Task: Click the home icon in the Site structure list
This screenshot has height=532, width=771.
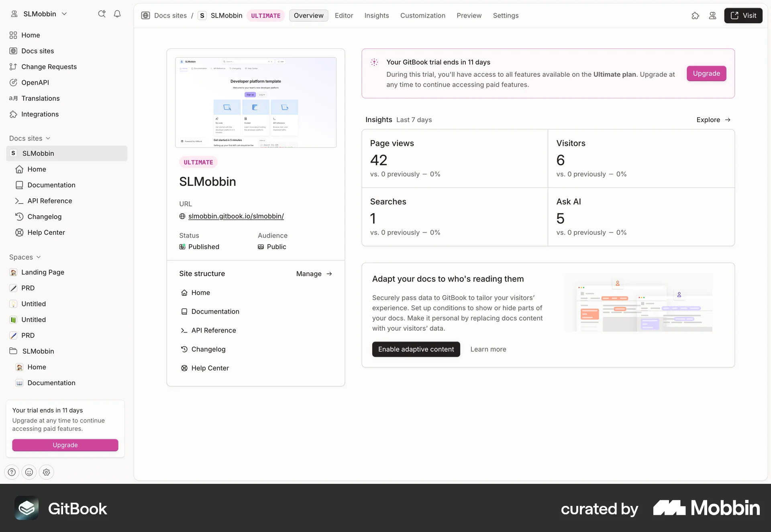Action: point(184,293)
